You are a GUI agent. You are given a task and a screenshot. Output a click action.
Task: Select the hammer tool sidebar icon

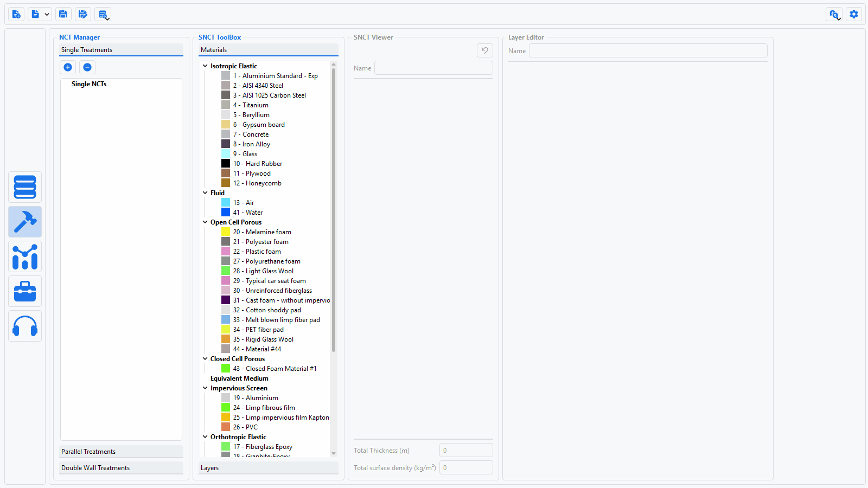click(25, 222)
